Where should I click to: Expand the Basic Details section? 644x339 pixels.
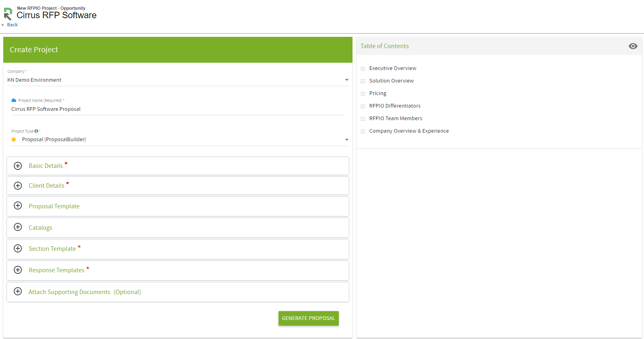click(x=178, y=166)
